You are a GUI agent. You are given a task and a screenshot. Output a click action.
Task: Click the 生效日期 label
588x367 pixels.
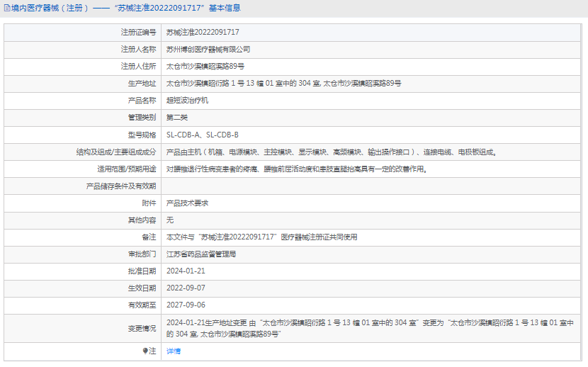pyautogui.click(x=142, y=288)
